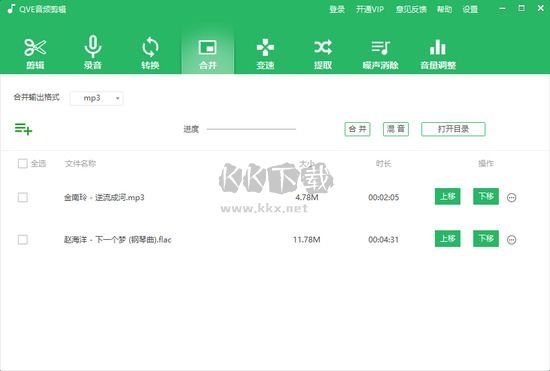Image resolution: width=550 pixels, height=371 pixels.
Task: Toggle the 全选 select all checkbox
Action: (x=22, y=163)
